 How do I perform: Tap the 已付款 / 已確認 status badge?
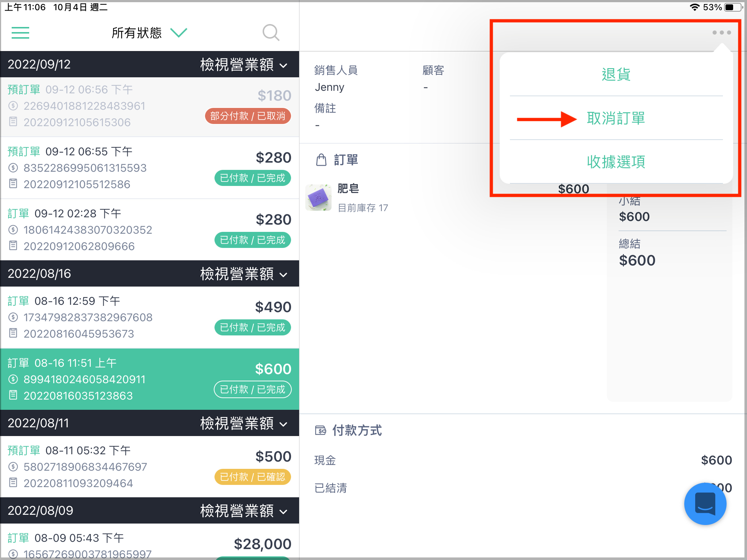point(252,477)
